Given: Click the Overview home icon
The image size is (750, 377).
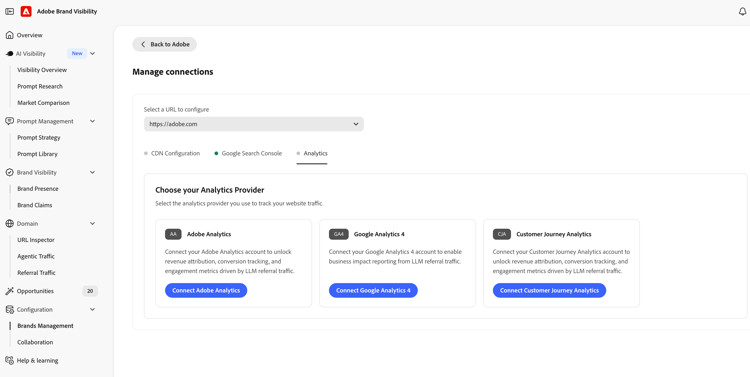Looking at the screenshot, I should tap(10, 35).
